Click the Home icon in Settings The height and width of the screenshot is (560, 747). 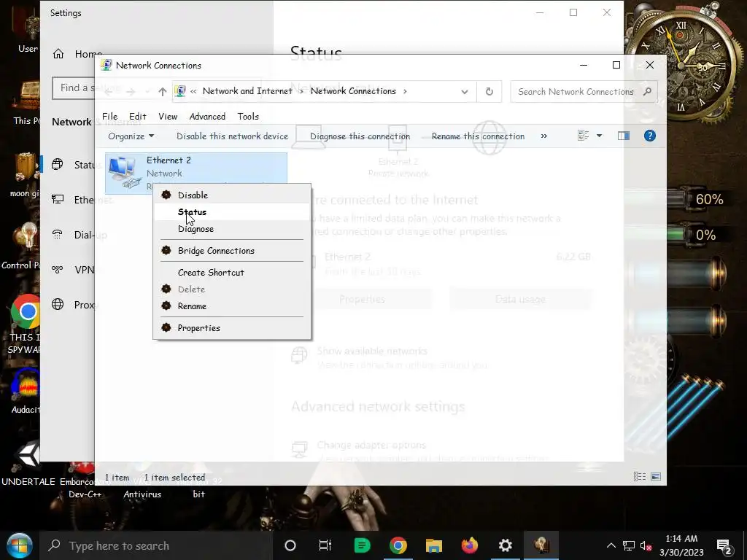click(x=58, y=54)
